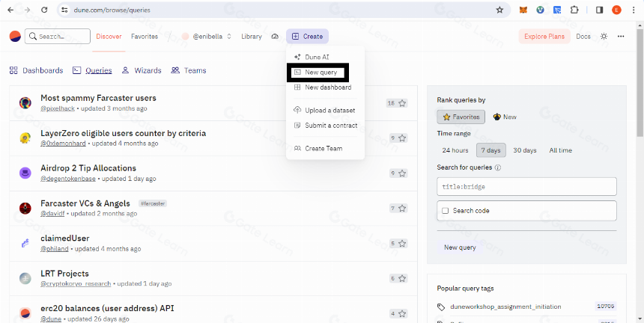
Task: Open the Discover nav item
Action: 109,37
